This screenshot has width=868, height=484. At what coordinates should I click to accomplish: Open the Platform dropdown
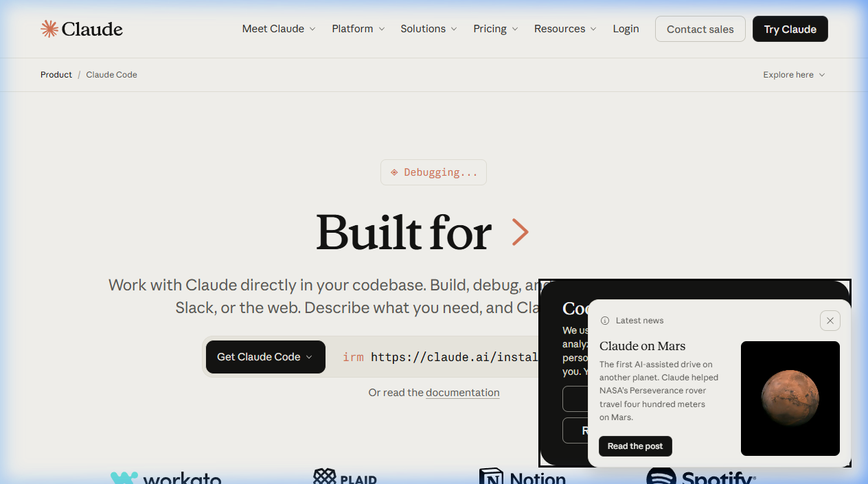358,29
